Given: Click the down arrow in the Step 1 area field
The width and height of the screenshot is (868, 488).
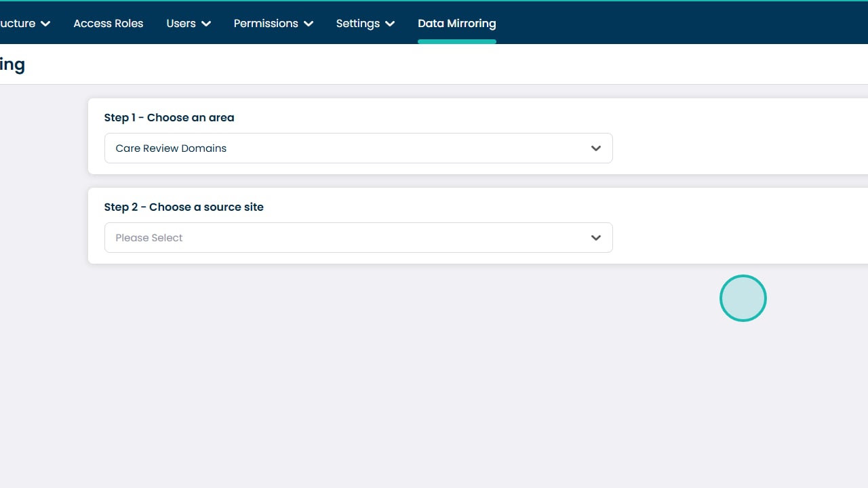Looking at the screenshot, I should tap(595, 148).
